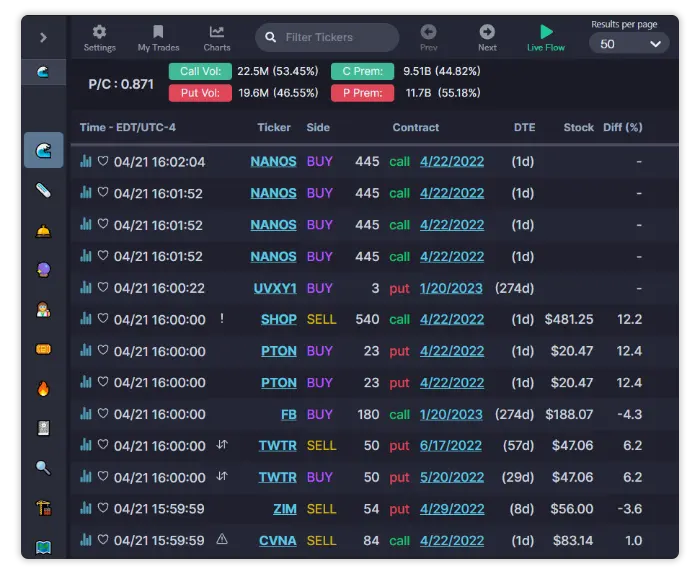This screenshot has width=700, height=574.
Task: Click swap arrows icon on TWTR SELL row
Action: 222,445
